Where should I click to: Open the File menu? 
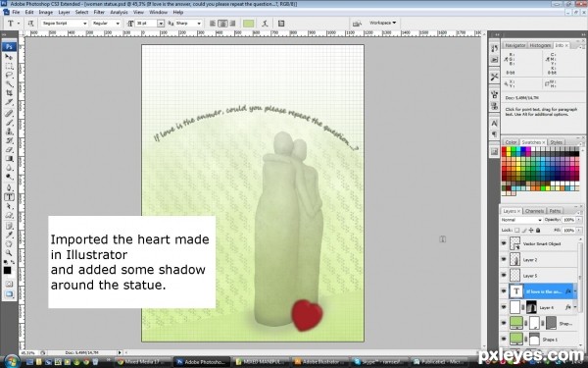[16, 12]
